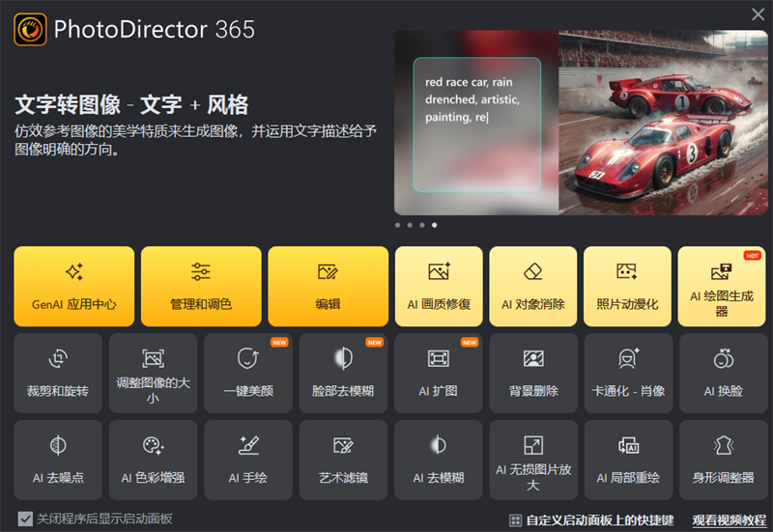Launch AI 去模糊 tool
Viewport: 773px width, 532px height.
(x=439, y=461)
